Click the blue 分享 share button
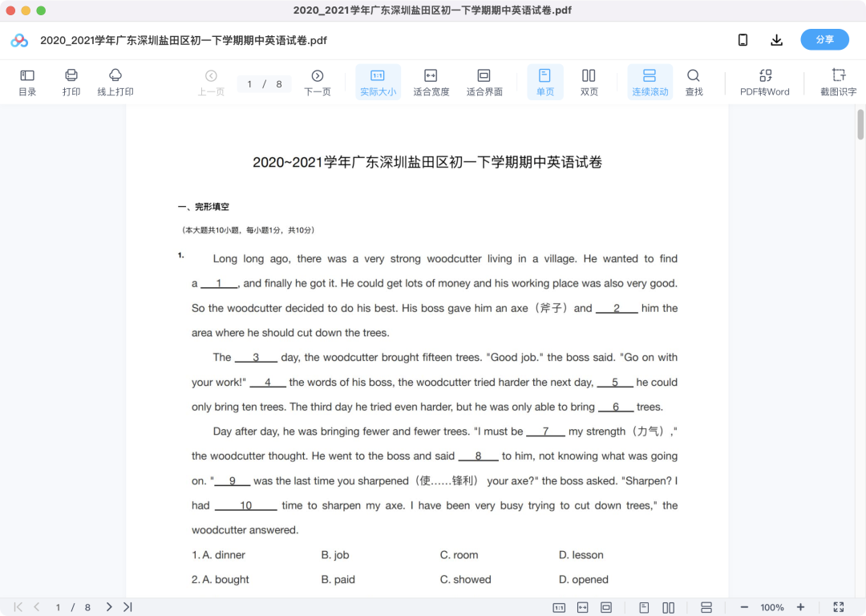The width and height of the screenshot is (866, 616). [824, 40]
